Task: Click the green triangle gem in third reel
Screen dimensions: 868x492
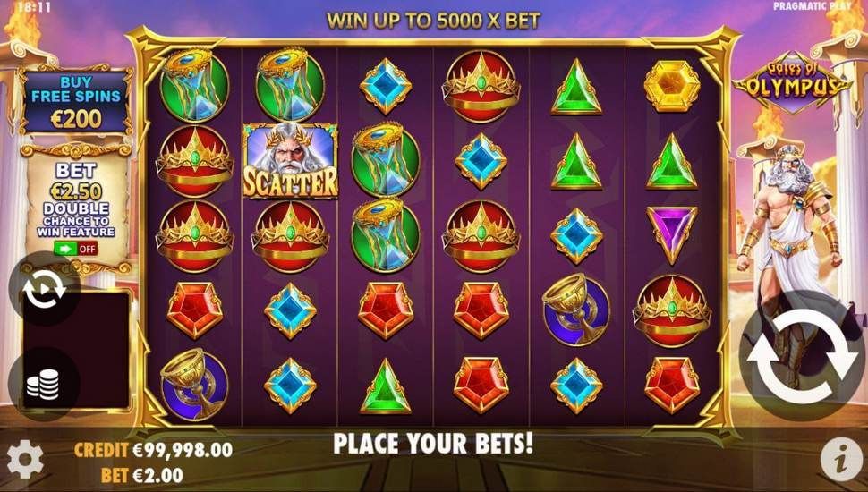Action: [386, 386]
